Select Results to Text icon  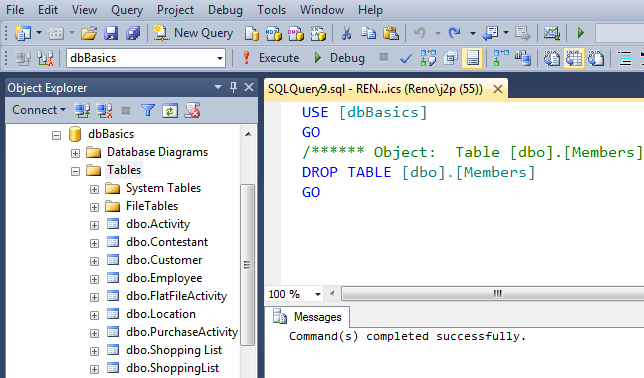point(552,58)
